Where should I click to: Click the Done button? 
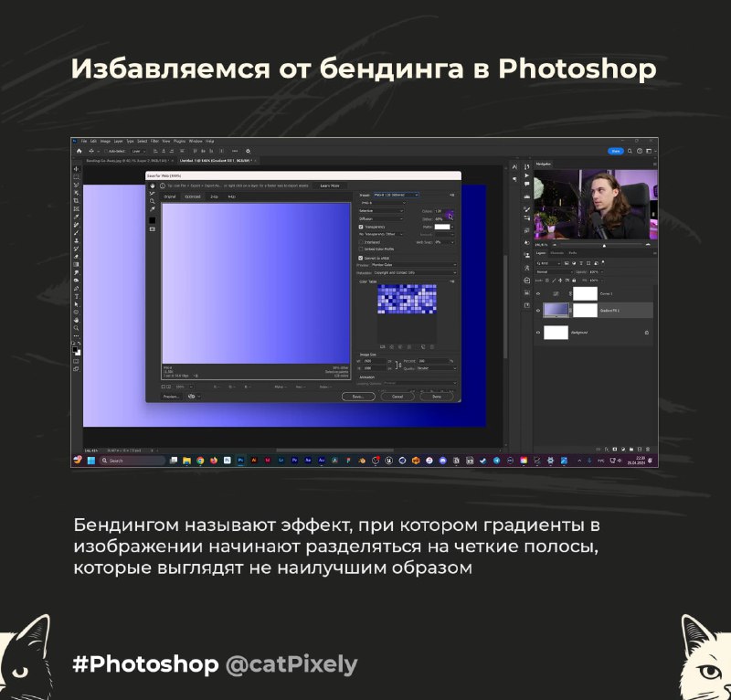click(437, 397)
